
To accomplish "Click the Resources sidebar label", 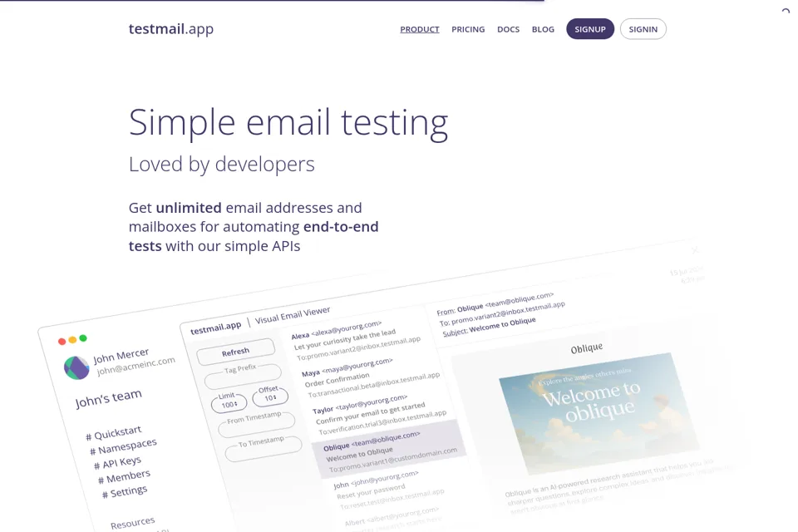I will click(132, 523).
